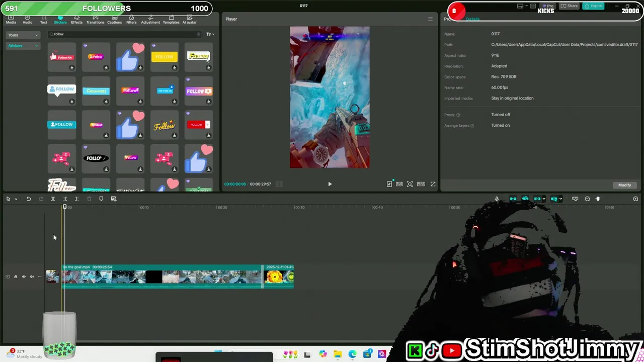Screen dimensions: 644x362
Task: Click the player zoom-to-fit icon
Action: 410,184
